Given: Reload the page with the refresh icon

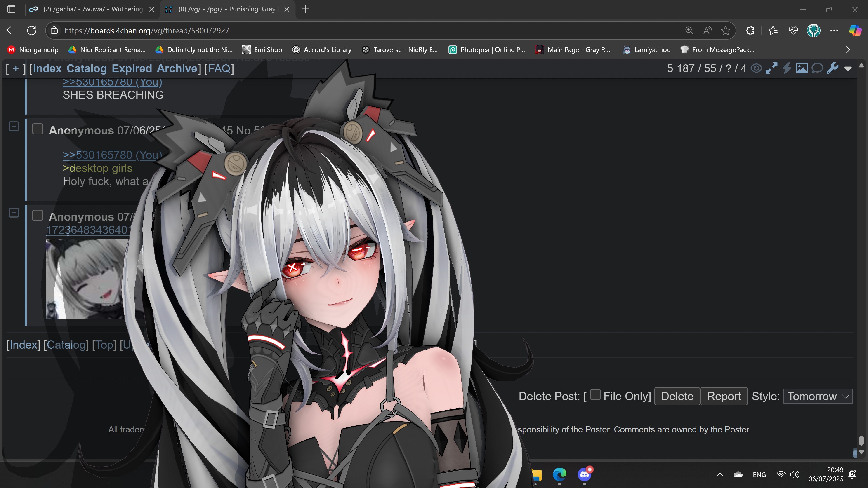Looking at the screenshot, I should (32, 31).
